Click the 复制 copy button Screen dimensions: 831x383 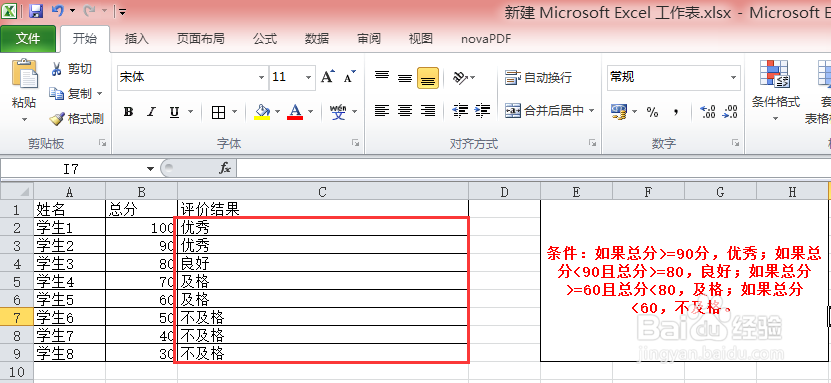[72, 94]
